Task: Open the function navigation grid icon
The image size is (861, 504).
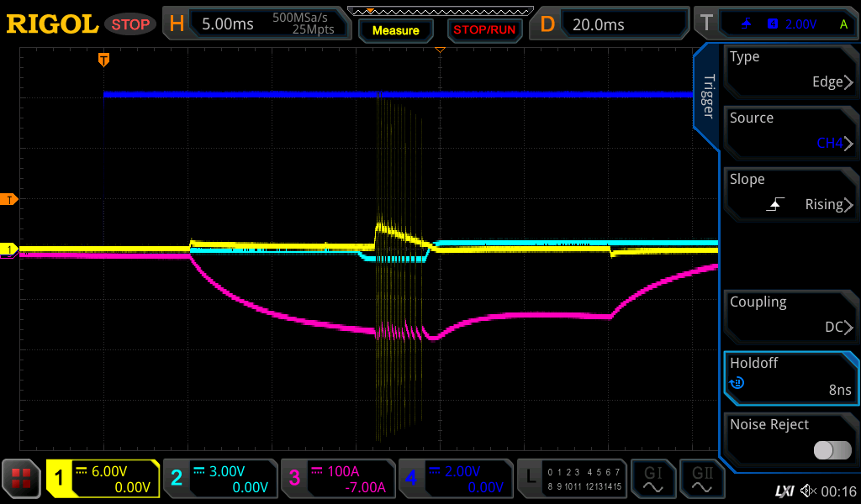Action: point(22,479)
